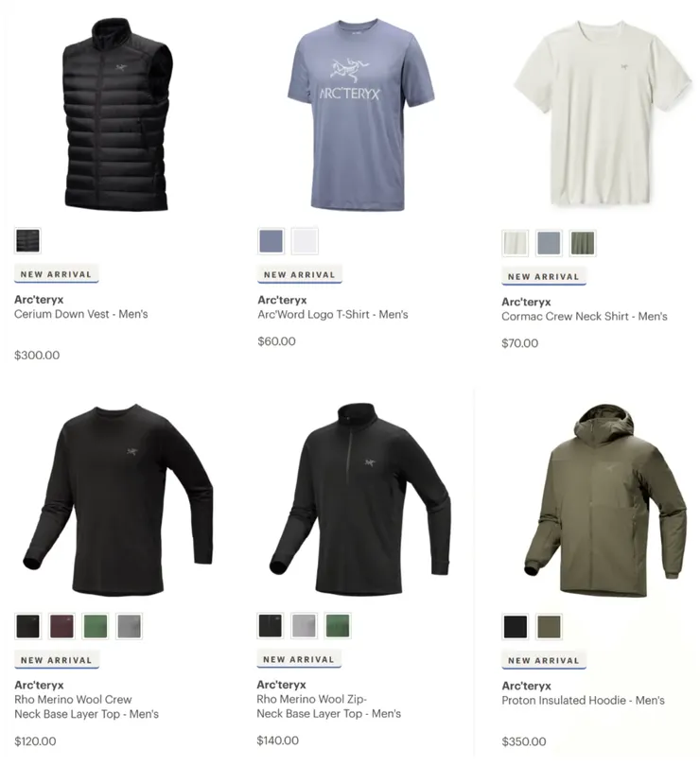Pick maroon swatch for Rho Crew Neck Top

coord(61,626)
